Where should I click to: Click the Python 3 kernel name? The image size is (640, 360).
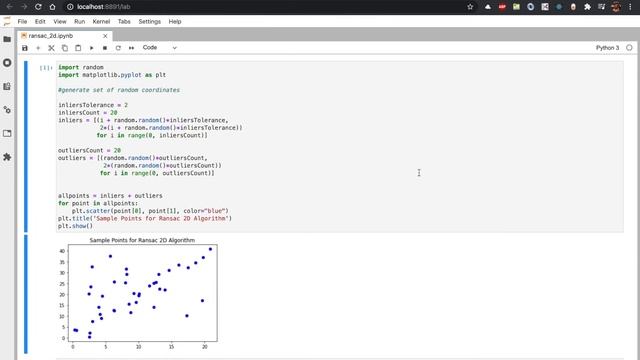point(607,48)
